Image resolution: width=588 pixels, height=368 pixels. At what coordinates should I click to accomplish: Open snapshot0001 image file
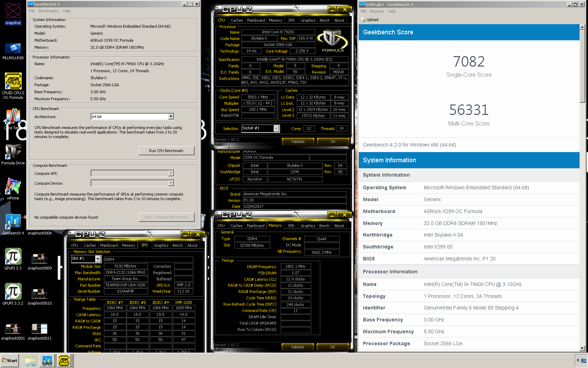(13, 331)
